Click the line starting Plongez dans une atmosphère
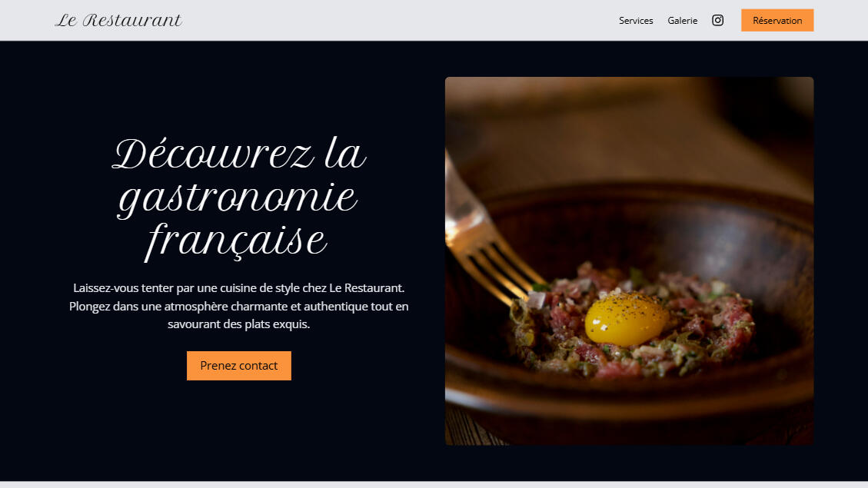 tap(238, 306)
